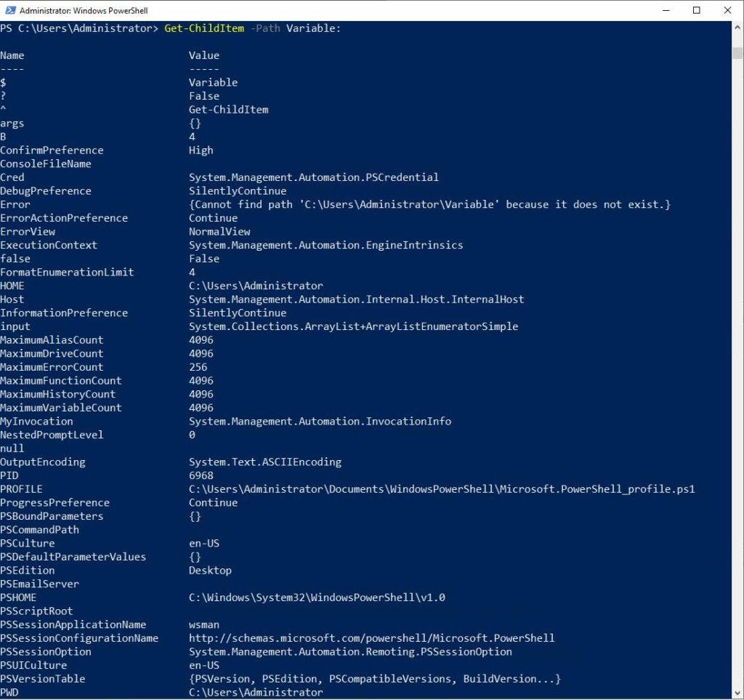Select the PSVersionTable variable name

(43, 679)
